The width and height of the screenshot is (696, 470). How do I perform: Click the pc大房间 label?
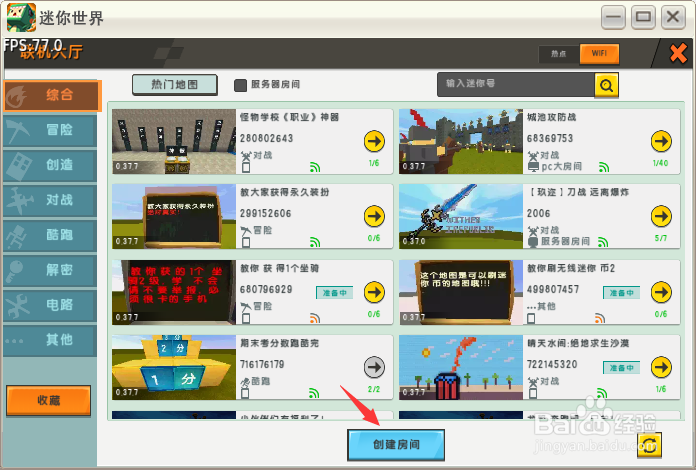(x=562, y=167)
